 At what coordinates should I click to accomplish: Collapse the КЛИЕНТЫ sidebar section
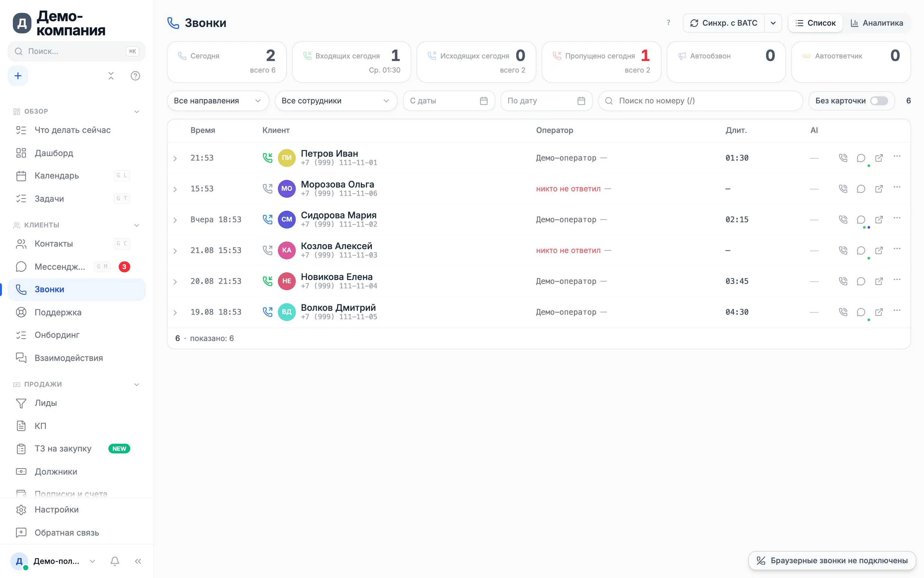pyautogui.click(x=136, y=225)
